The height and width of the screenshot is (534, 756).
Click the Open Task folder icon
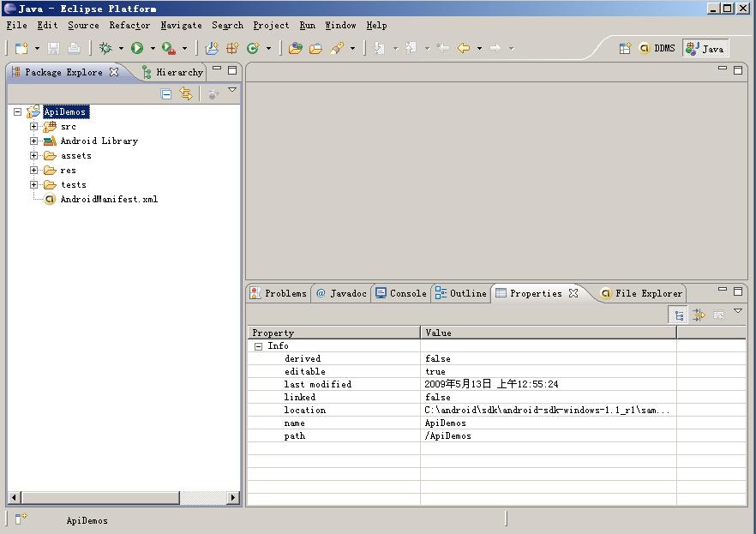pos(315,48)
